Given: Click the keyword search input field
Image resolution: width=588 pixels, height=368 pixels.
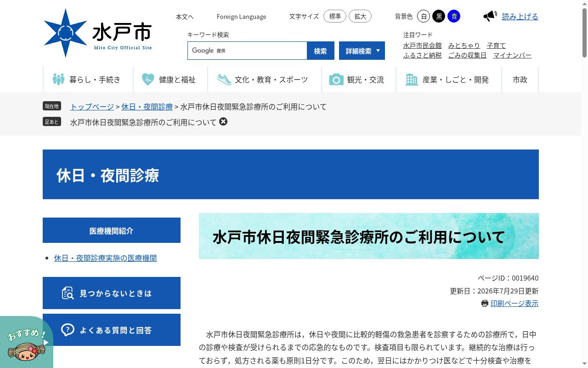Looking at the screenshot, I should coord(247,51).
